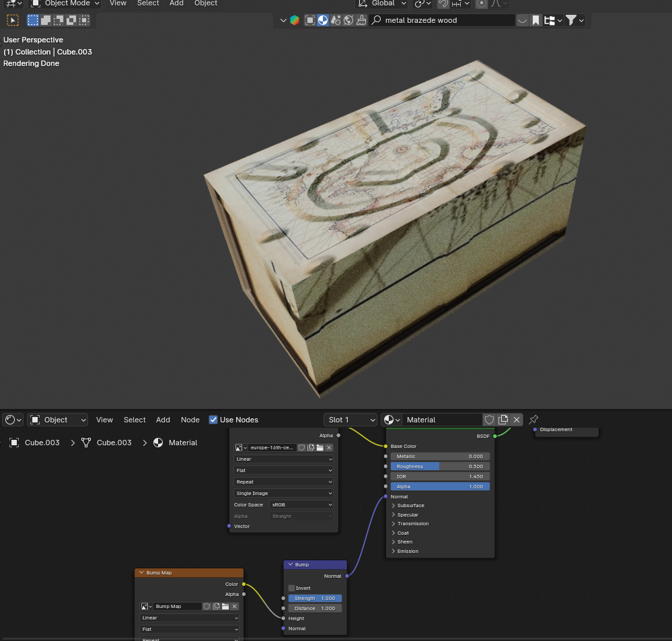Expand the Sheen panel

click(402, 542)
